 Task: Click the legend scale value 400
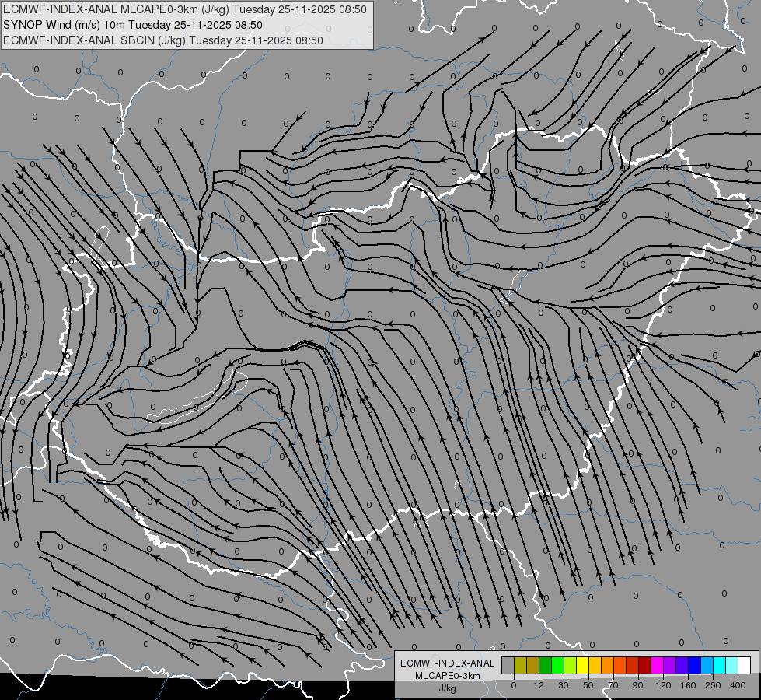tap(738, 685)
